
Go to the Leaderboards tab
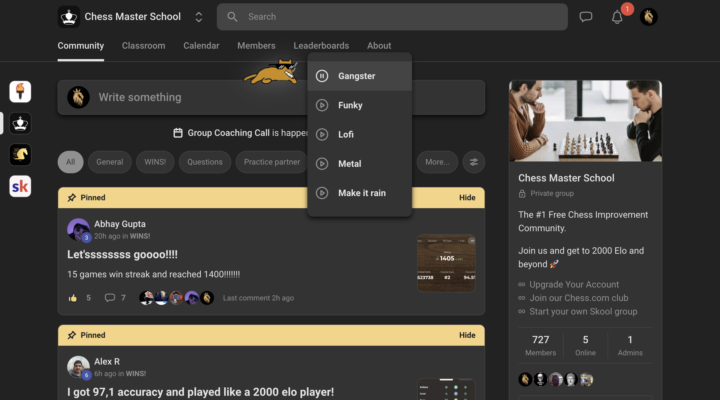tap(321, 46)
